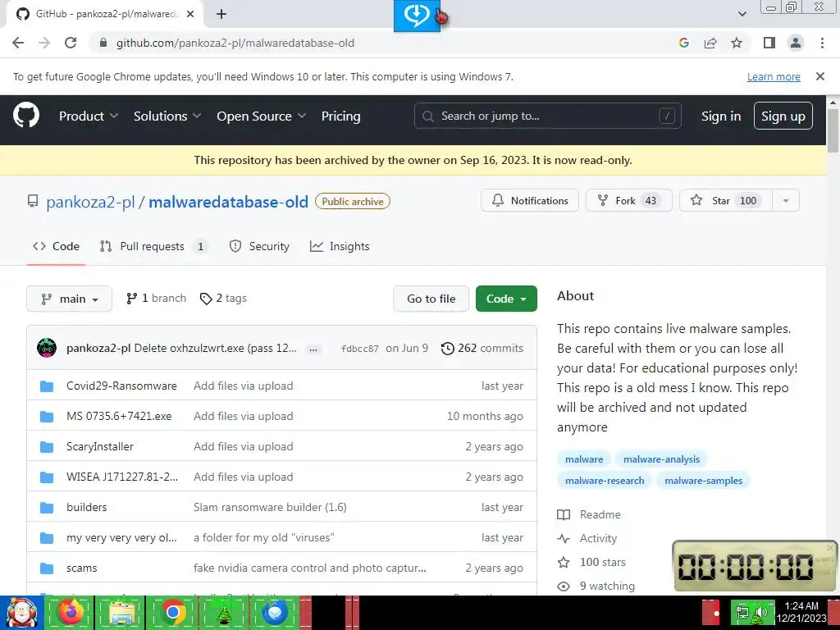Open the 262 commits history link
Screen dimensions: 840x630
tap(482, 348)
